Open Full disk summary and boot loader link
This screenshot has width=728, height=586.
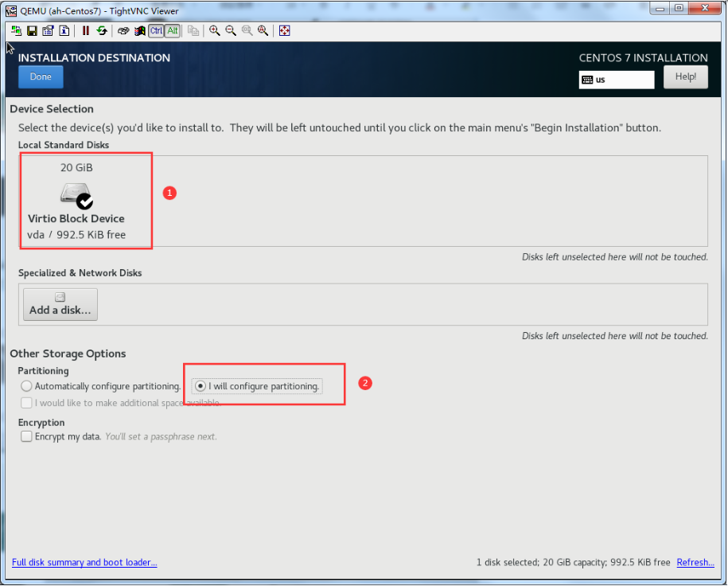(x=84, y=562)
